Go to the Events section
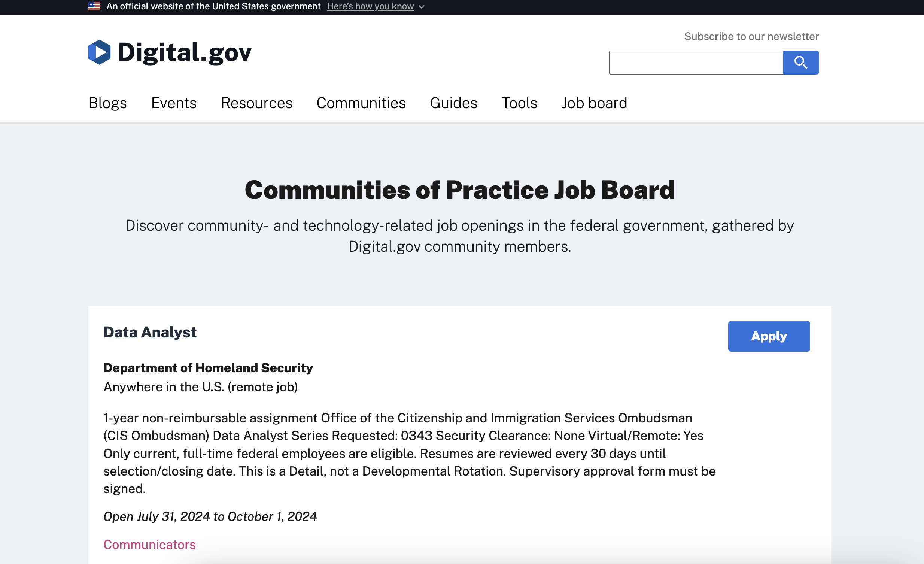This screenshot has width=924, height=564. pos(174,103)
